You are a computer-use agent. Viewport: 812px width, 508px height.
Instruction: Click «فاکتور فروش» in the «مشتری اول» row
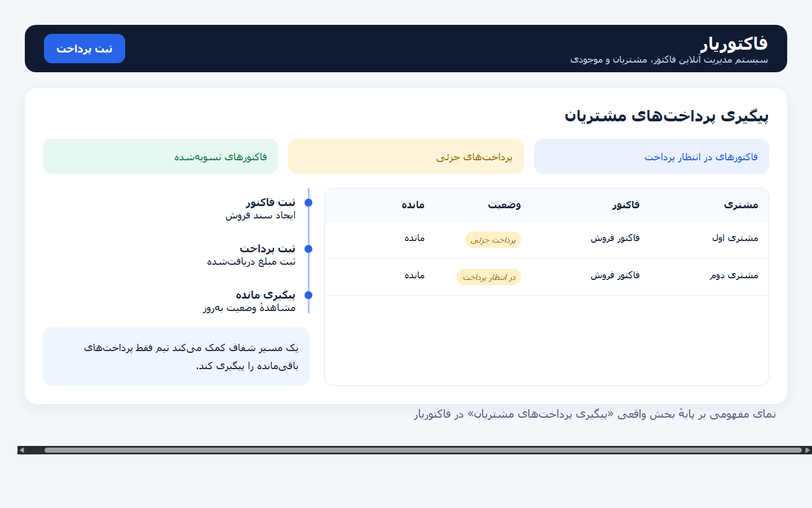point(615,238)
